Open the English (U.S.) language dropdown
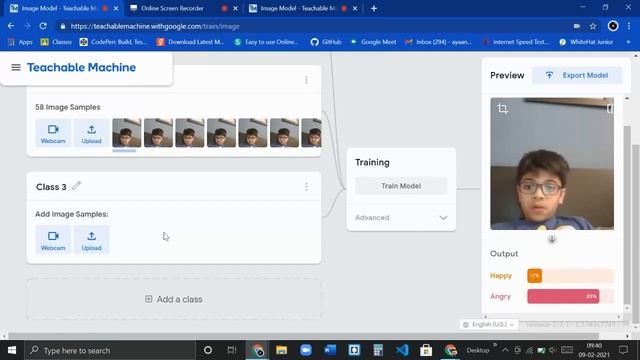The image size is (640, 360). tap(489, 324)
